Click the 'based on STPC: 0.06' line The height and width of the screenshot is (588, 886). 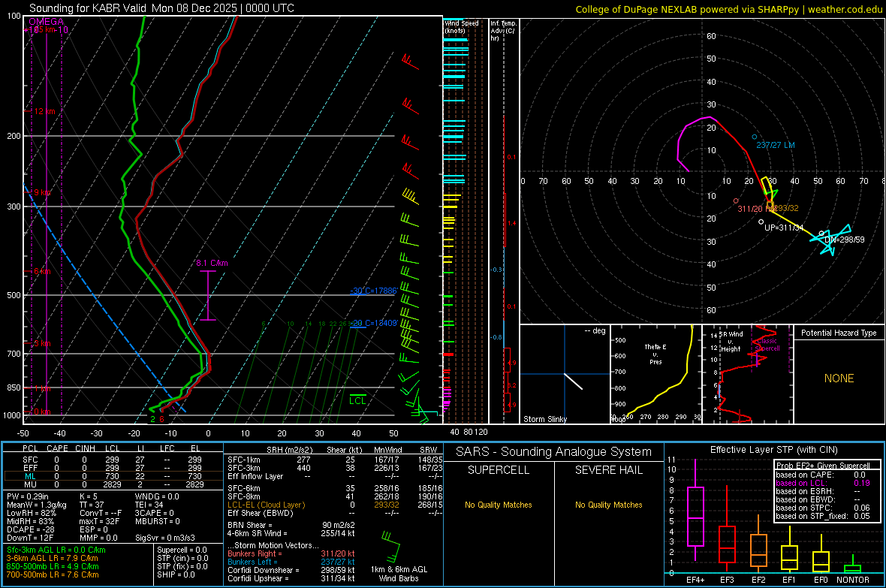tap(823, 508)
